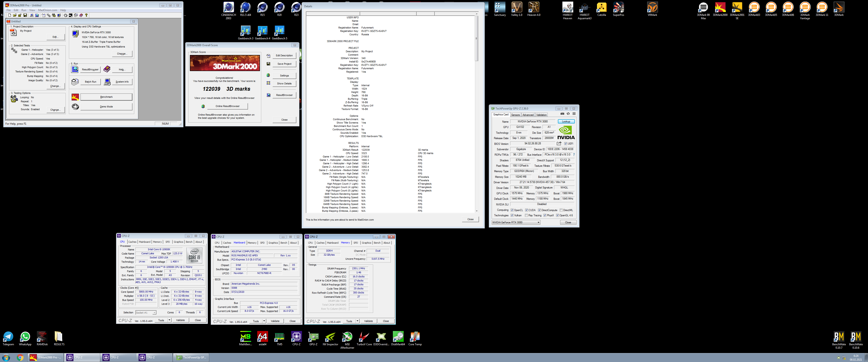
Task: Open the GPU-Z hamburger menu
Action: [x=574, y=114]
